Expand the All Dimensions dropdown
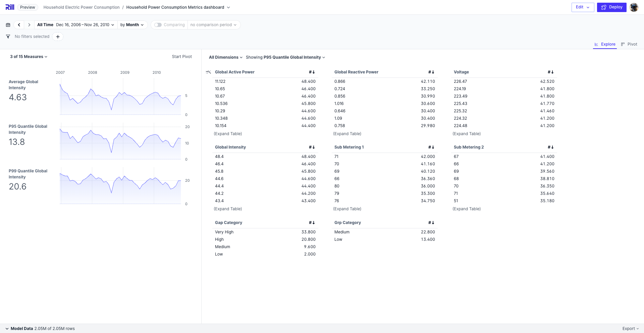The image size is (644, 333). (225, 57)
